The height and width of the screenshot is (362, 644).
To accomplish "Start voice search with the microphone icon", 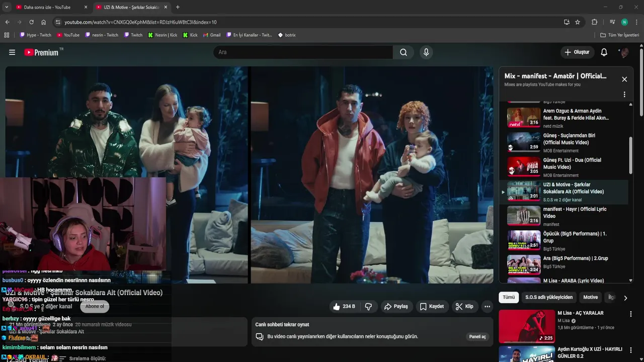I will click(426, 52).
